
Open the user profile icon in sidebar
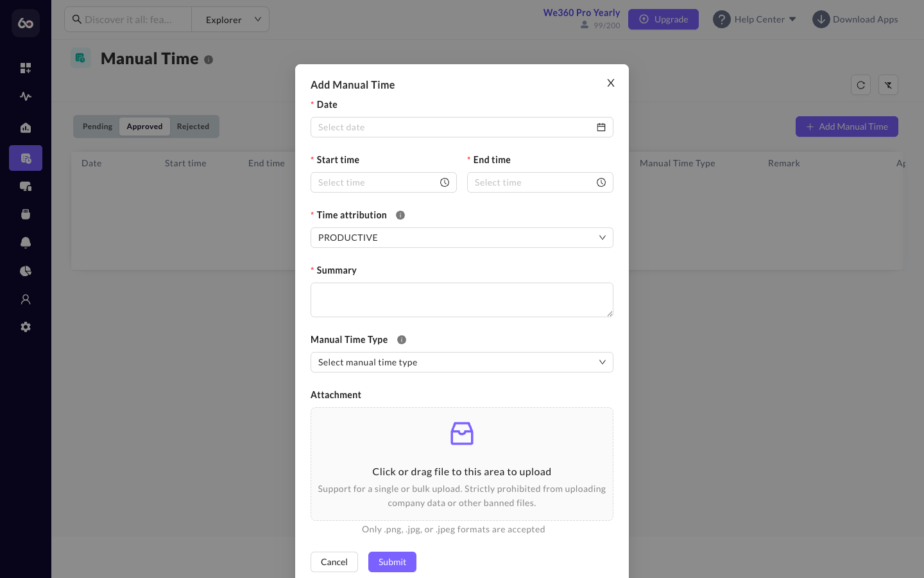click(26, 299)
